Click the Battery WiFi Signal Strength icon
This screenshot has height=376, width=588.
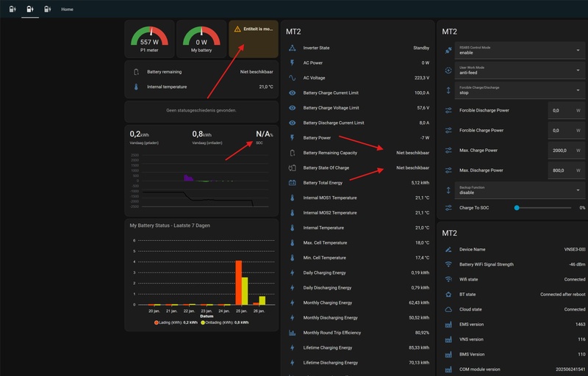tap(448, 264)
